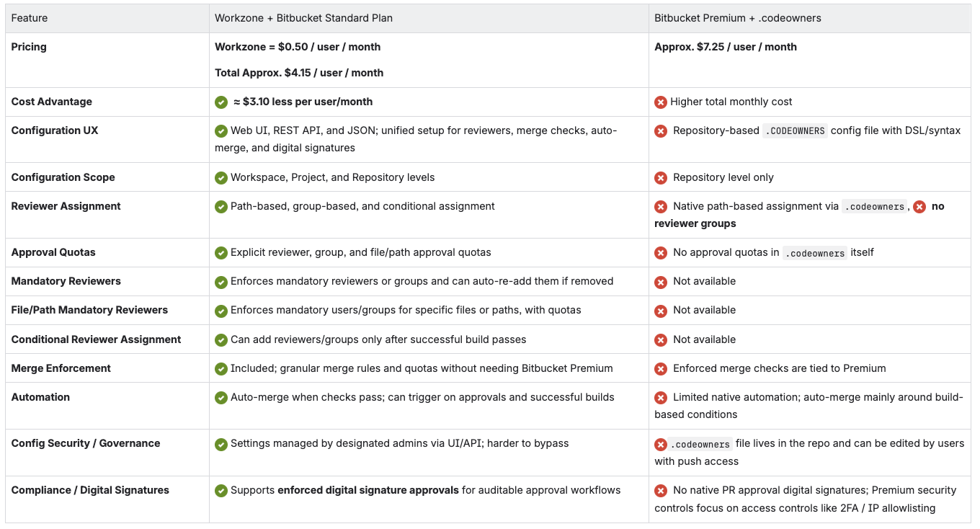Click the red X beside Higher total monthly cost
The image size is (980, 529).
point(661,102)
